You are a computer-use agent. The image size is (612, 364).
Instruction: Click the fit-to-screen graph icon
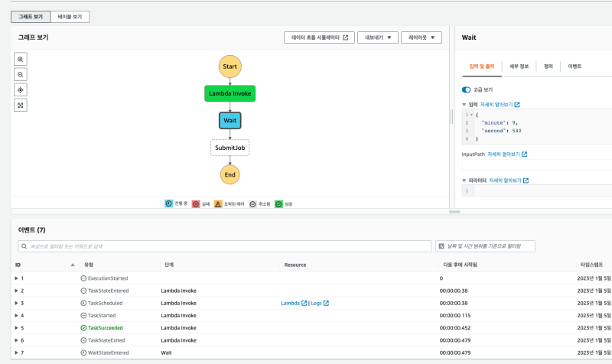tap(21, 106)
